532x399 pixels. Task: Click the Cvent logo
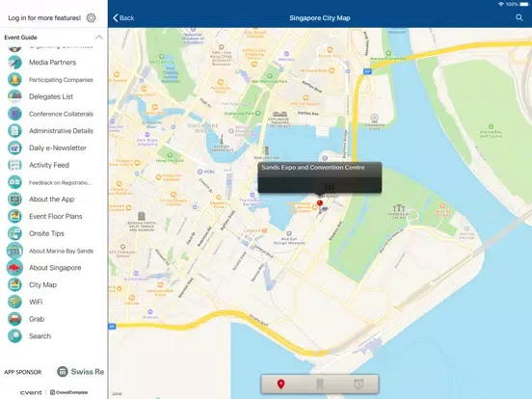[x=31, y=392]
